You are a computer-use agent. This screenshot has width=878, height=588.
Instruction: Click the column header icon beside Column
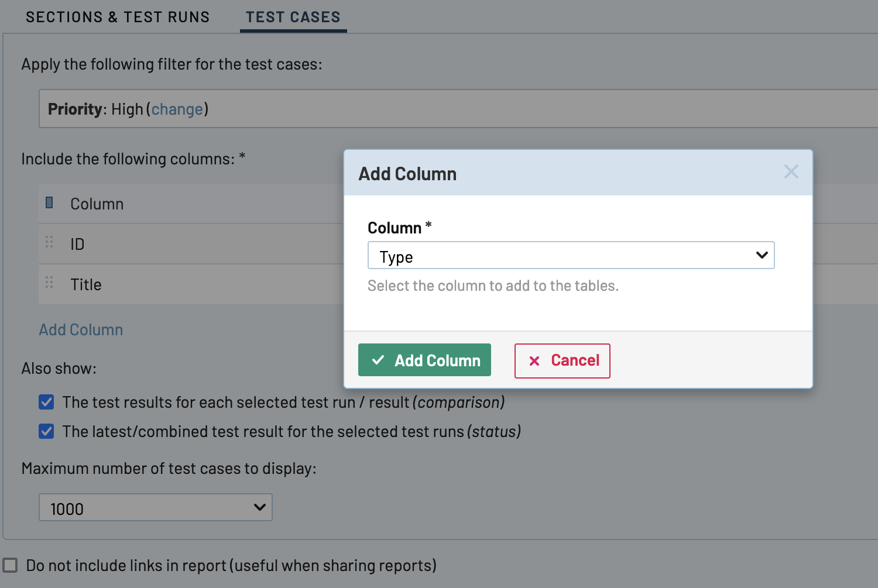[x=49, y=202]
